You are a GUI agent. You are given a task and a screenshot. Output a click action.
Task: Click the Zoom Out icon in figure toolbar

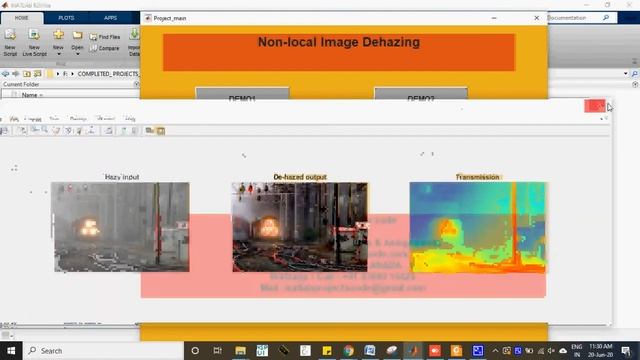pyautogui.click(x=44, y=130)
